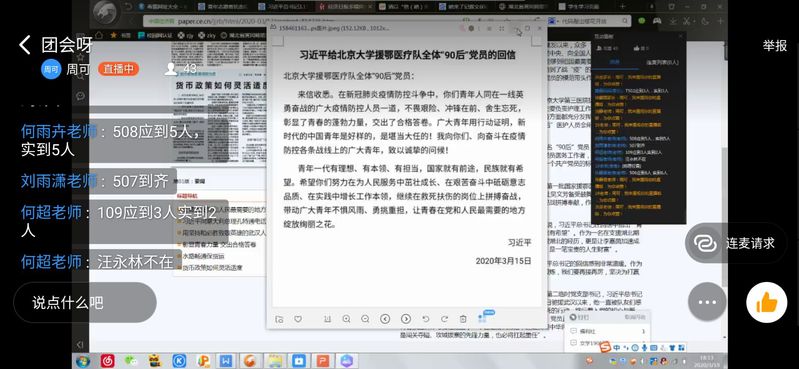
Task: Rotate image counterclockwise in viewer toolbar
Action: (x=426, y=319)
